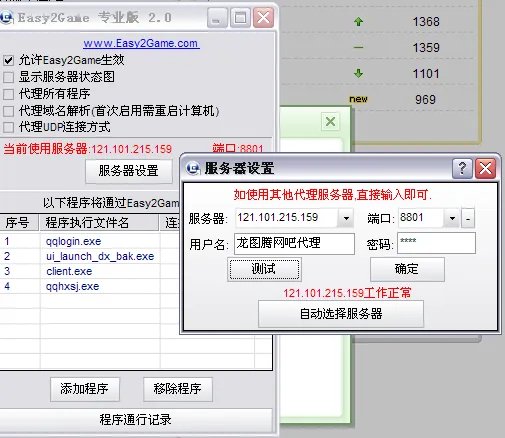The image size is (505, 438).
Task: Expand the 服务器 address dropdown
Action: (346, 218)
